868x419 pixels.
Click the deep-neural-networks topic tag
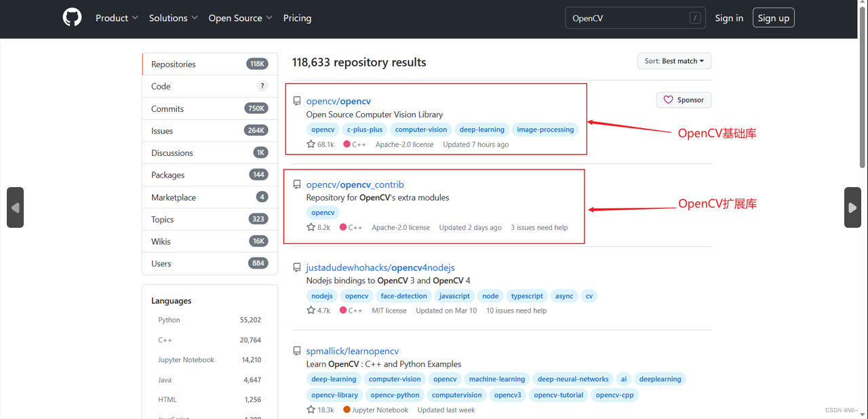point(573,379)
